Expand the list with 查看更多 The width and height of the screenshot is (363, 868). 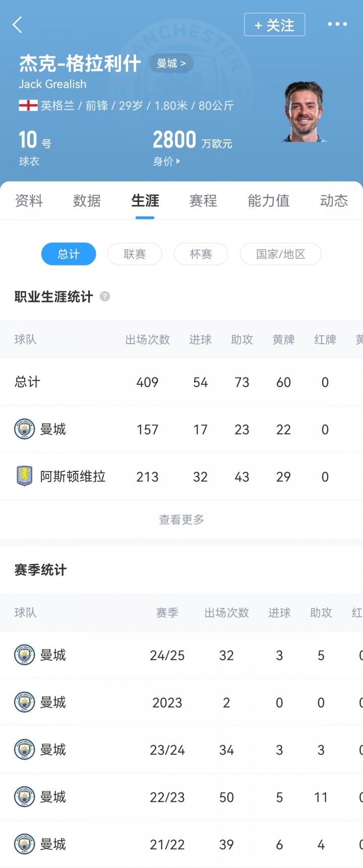click(x=181, y=520)
